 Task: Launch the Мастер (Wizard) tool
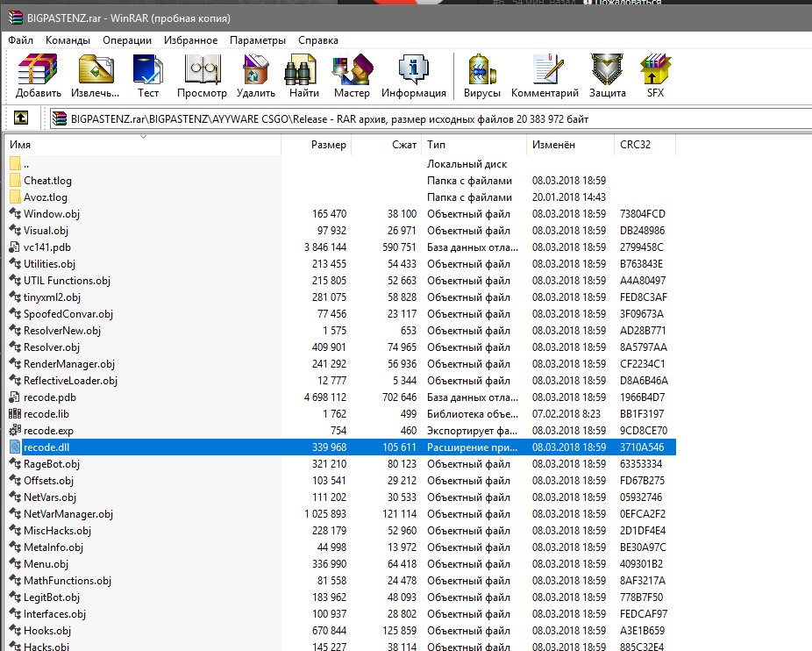point(353,69)
